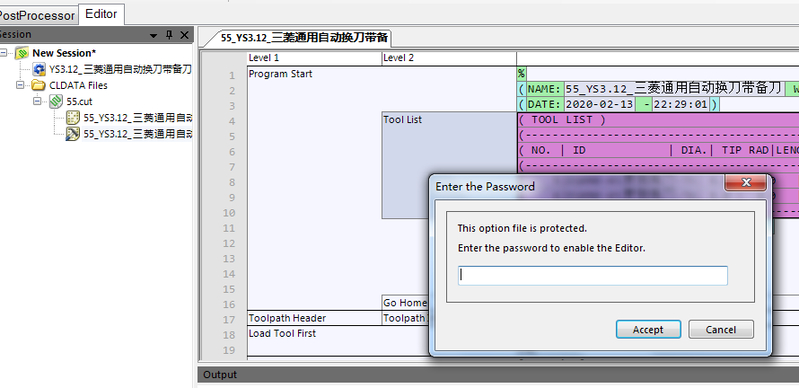The image size is (799, 388).
Task: Click the NAME: block in line 2
Action: (x=544, y=90)
